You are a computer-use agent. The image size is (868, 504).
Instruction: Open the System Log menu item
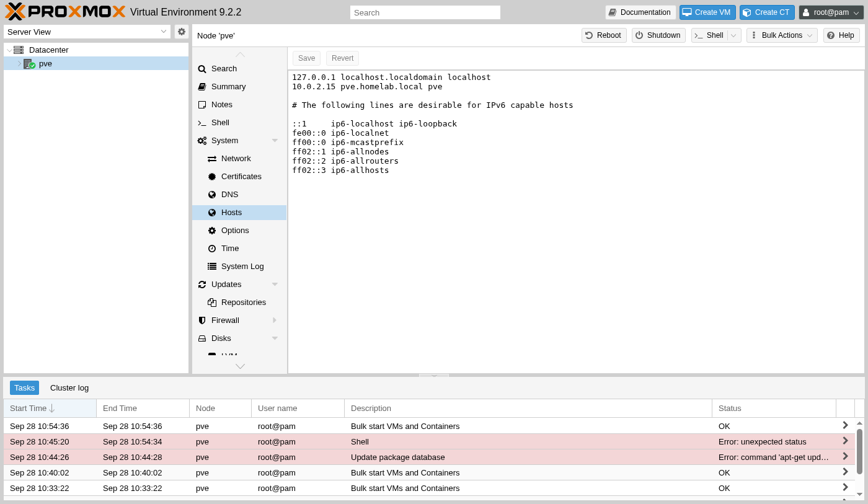click(x=239, y=267)
